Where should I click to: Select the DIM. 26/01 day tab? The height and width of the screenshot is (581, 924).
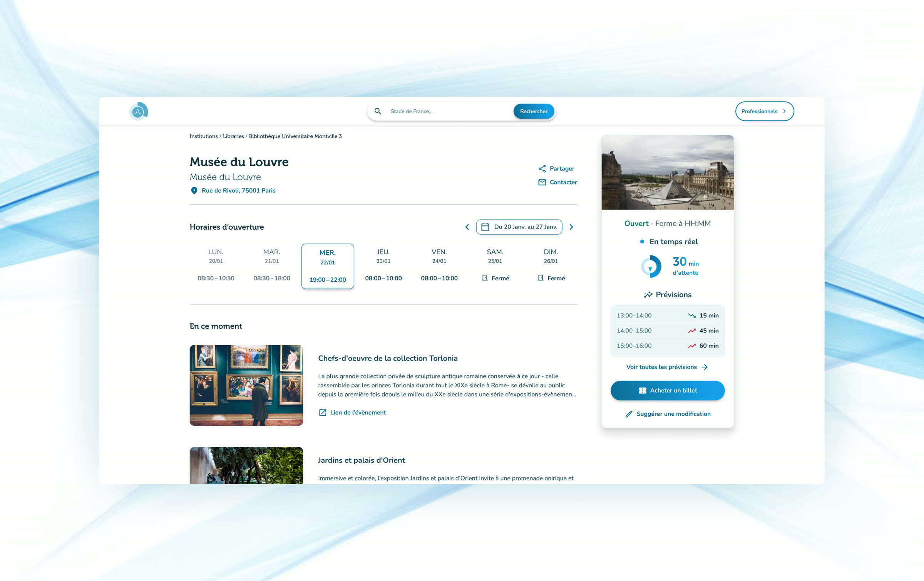pyautogui.click(x=551, y=265)
